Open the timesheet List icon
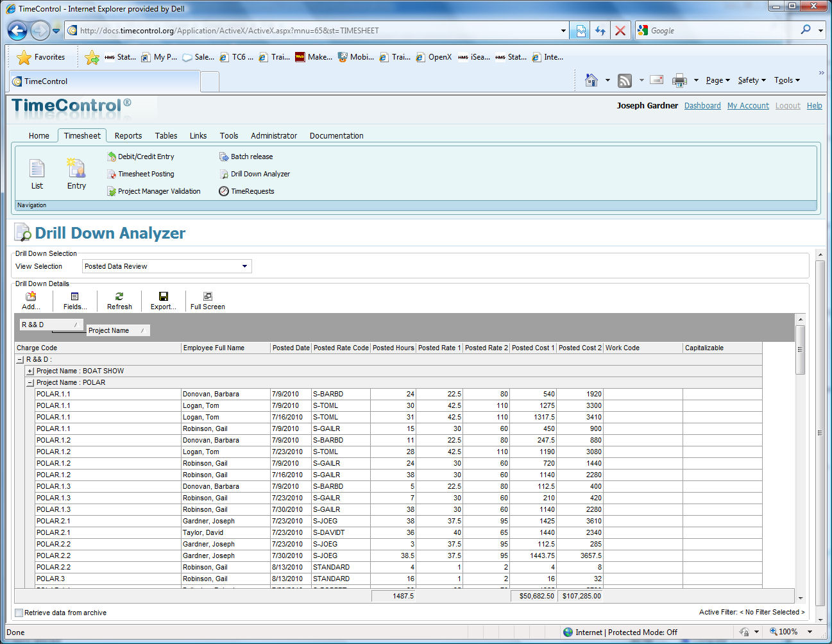Screen dimensions: 832x644 tap(37, 174)
